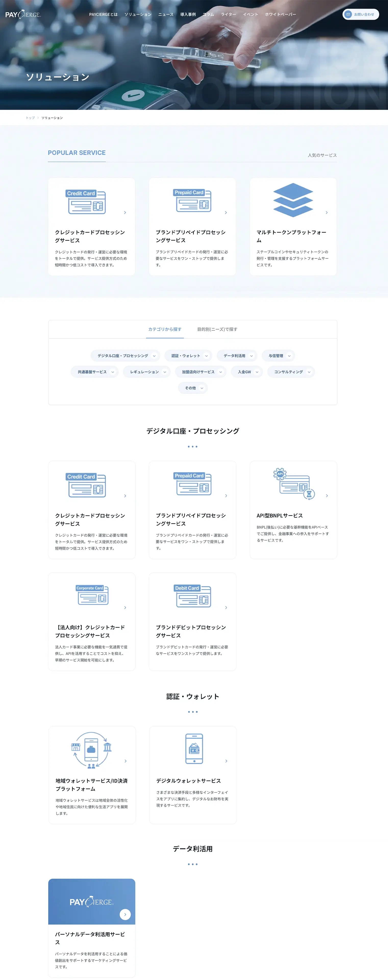Click the arrow on the デジタルウォレットサービス card

pos(226,761)
